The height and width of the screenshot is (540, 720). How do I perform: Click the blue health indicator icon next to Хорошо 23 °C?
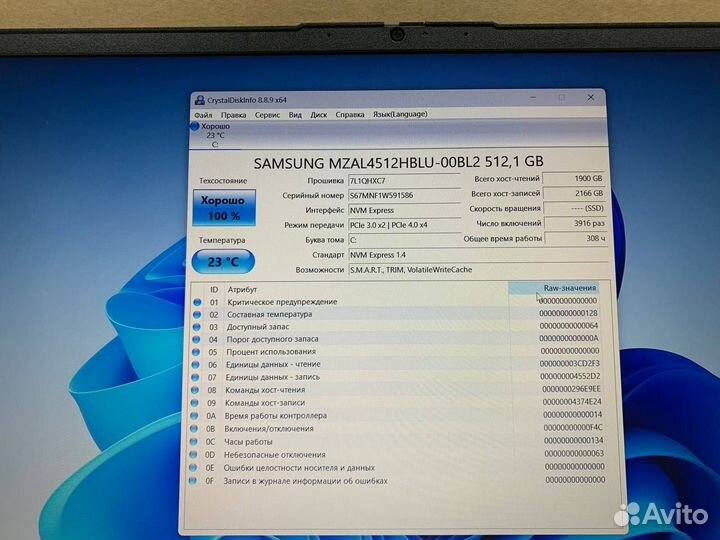194,126
